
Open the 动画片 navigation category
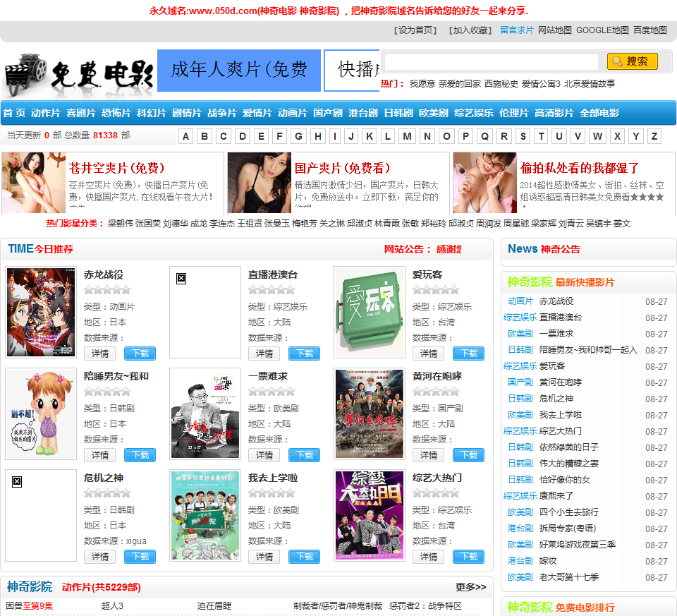click(292, 113)
